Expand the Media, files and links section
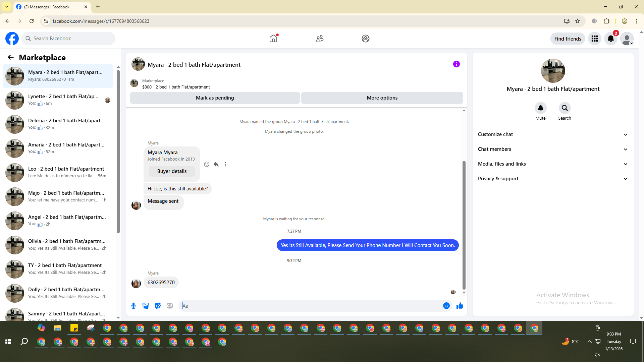Viewport: 644px width, 362px height. point(552,164)
